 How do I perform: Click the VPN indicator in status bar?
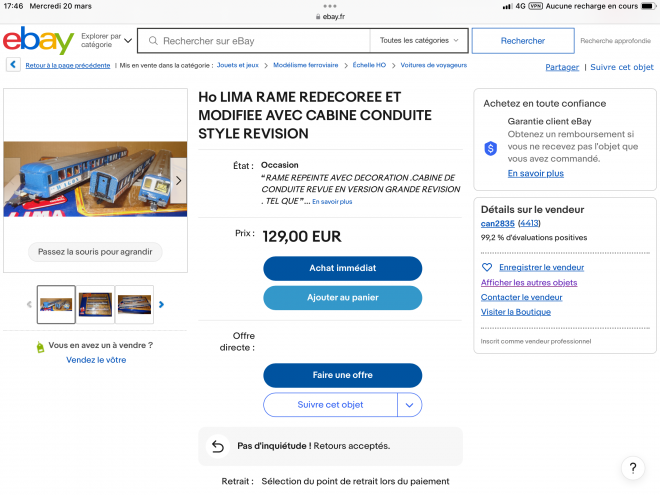(x=535, y=6)
